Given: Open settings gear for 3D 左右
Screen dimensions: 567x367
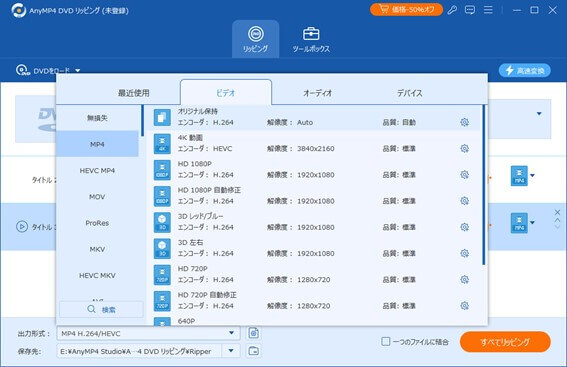Looking at the screenshot, I should pyautogui.click(x=465, y=253).
